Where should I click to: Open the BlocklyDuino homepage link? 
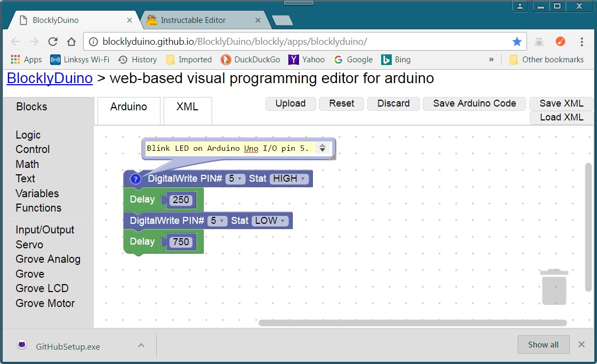49,78
